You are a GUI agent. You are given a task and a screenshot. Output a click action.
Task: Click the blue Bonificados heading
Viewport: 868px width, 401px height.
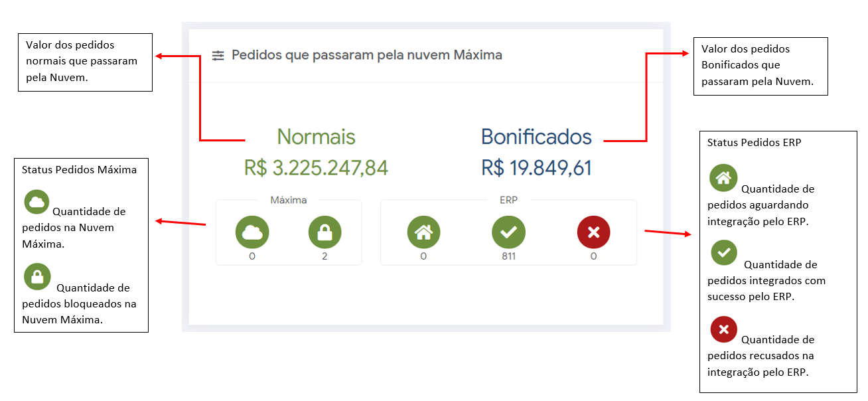click(536, 137)
